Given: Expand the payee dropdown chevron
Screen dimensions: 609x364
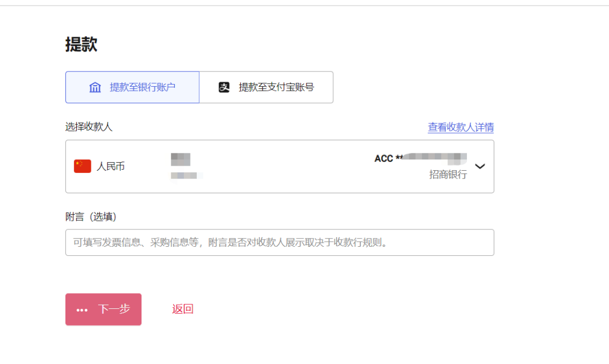Looking at the screenshot, I should coord(480,166).
